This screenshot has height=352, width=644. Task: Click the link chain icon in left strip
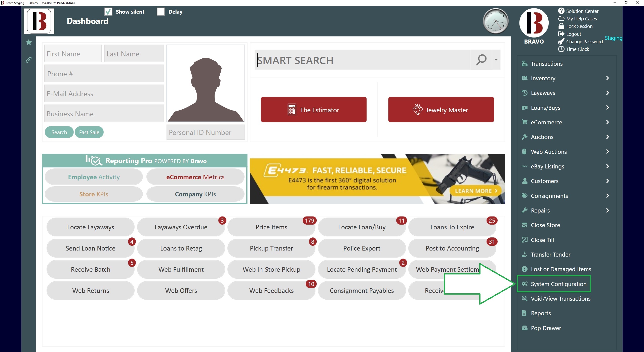(29, 60)
